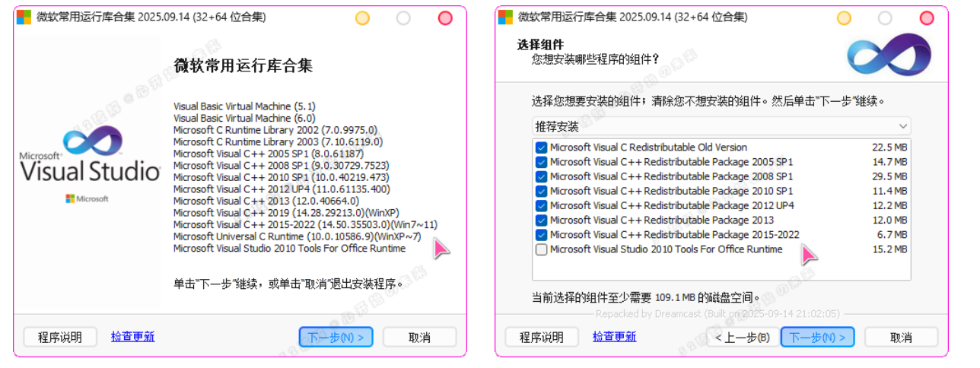Click the app logo in left window title bar
980x368 pixels.
pos(24,17)
